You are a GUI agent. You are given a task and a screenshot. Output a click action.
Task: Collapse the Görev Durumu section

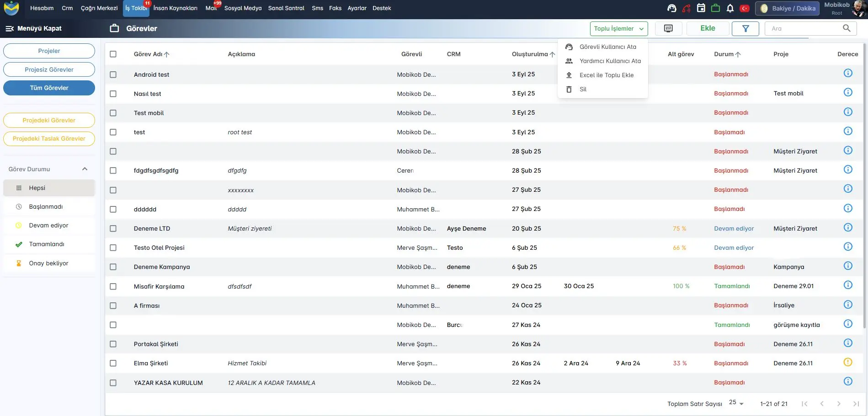coord(85,169)
